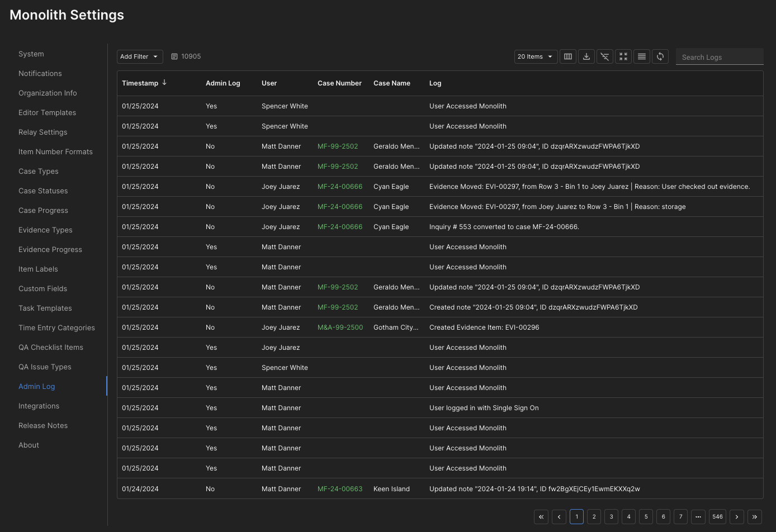Click the export download icon
This screenshot has height=532, width=776.
coord(586,56)
